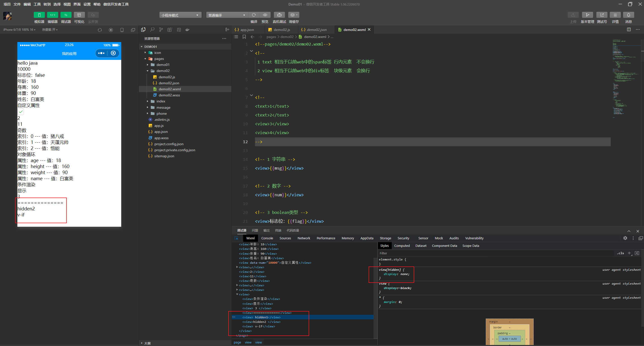Viewport: 644px width, 346px height.
Task: Click the bookmark icon in breadcrumb bar
Action: [244, 37]
